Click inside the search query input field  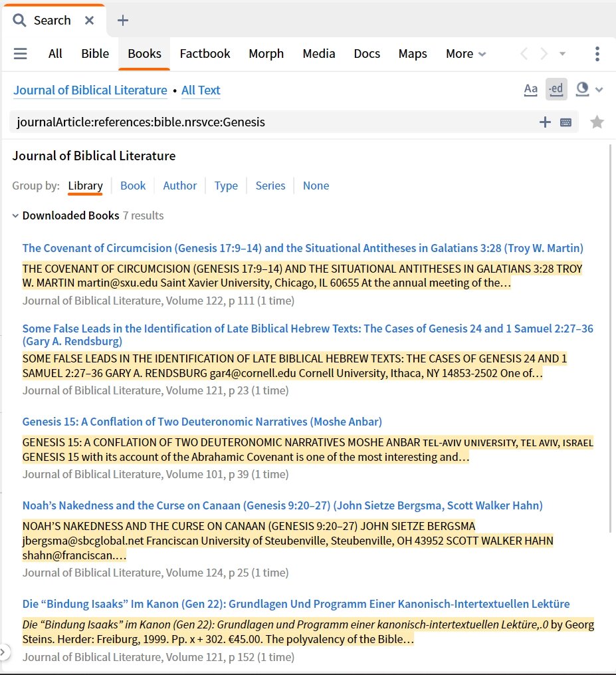(266, 122)
